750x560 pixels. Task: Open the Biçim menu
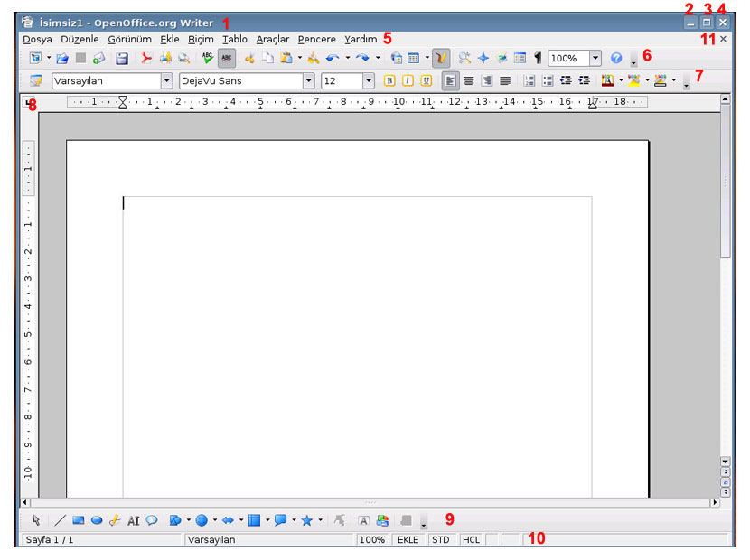pyautogui.click(x=201, y=39)
